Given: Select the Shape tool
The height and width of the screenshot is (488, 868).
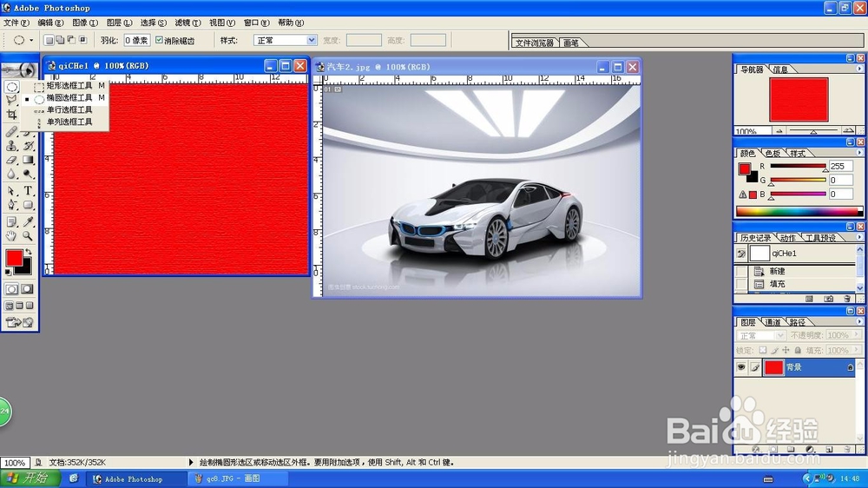Looking at the screenshot, I should (29, 205).
